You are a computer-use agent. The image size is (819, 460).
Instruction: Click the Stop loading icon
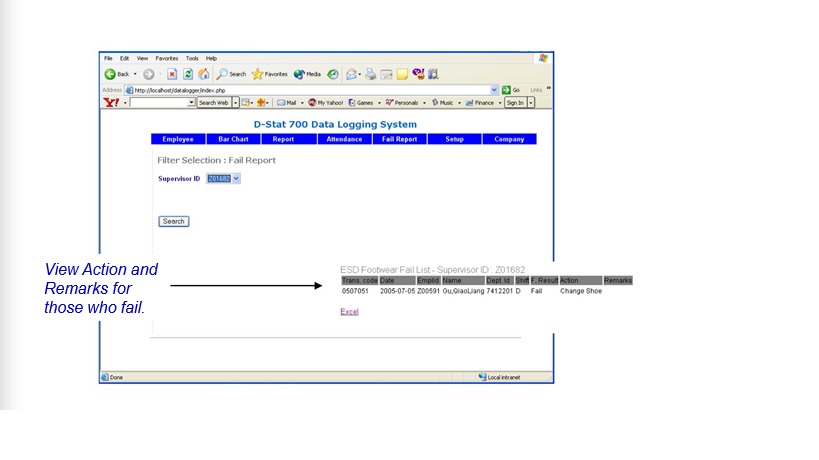coord(172,74)
